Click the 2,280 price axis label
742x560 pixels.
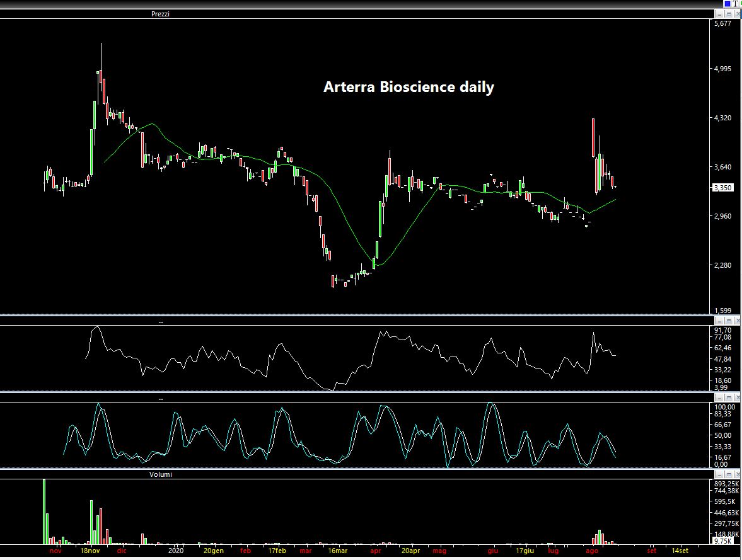(722, 265)
